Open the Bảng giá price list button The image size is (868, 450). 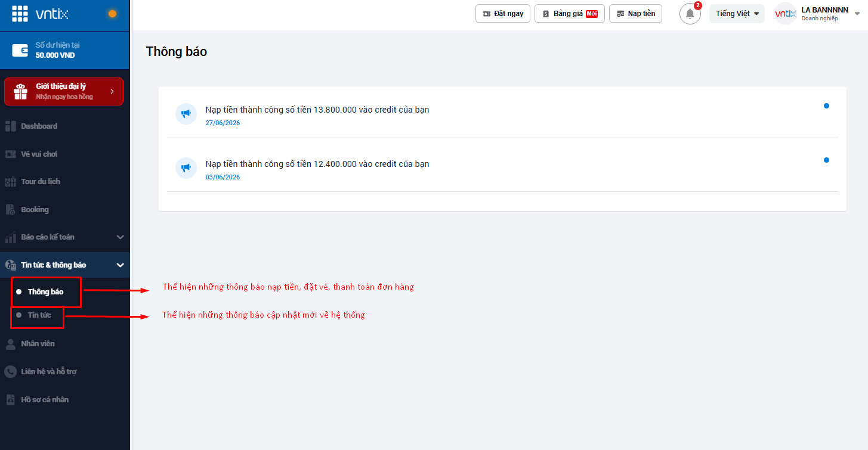(570, 14)
